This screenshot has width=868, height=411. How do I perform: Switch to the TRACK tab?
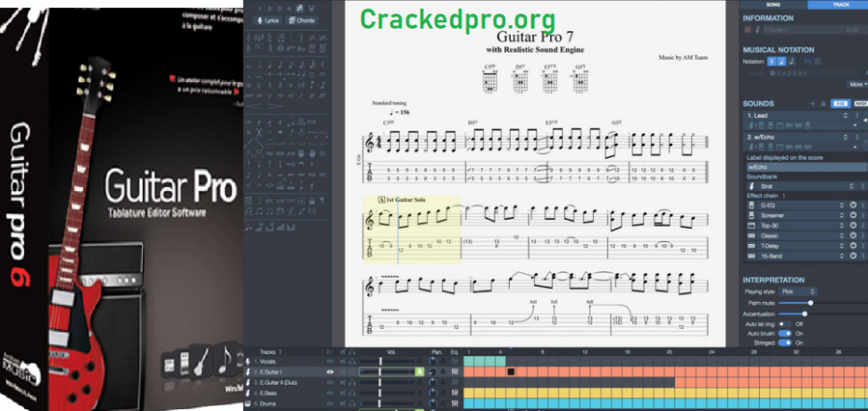tap(840, 4)
